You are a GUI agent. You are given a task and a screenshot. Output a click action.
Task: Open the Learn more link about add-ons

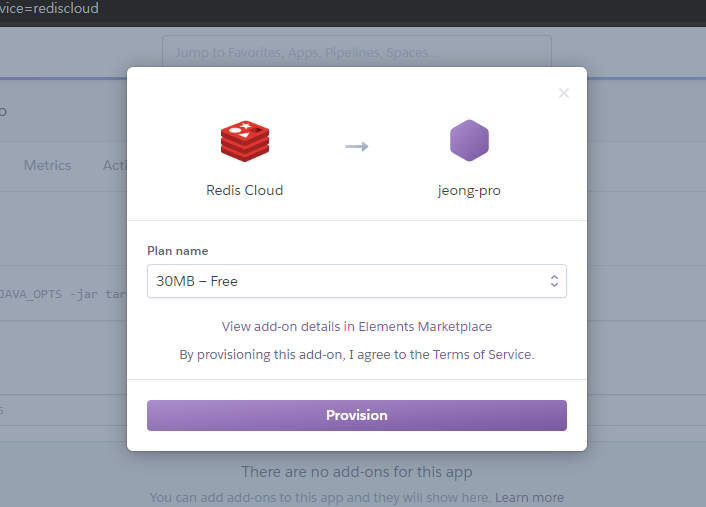[530, 498]
